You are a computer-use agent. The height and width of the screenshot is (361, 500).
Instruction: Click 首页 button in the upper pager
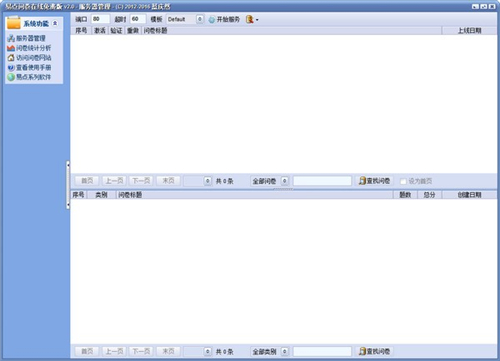(x=87, y=181)
